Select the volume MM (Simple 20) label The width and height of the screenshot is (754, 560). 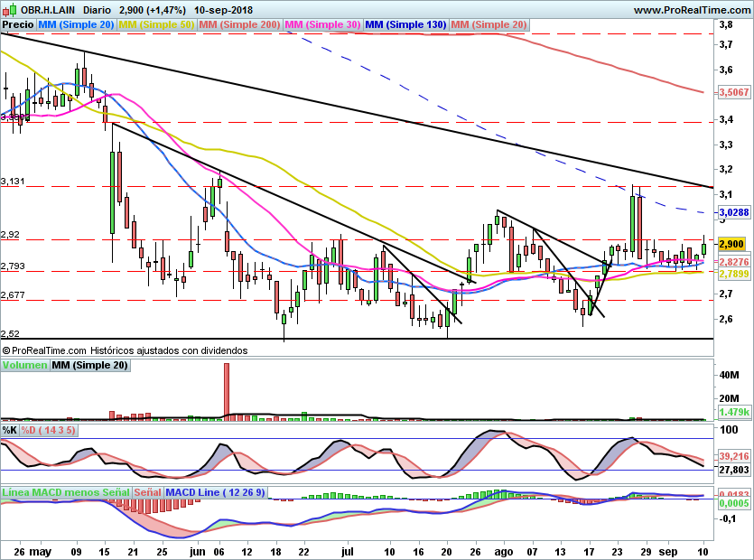(89, 366)
